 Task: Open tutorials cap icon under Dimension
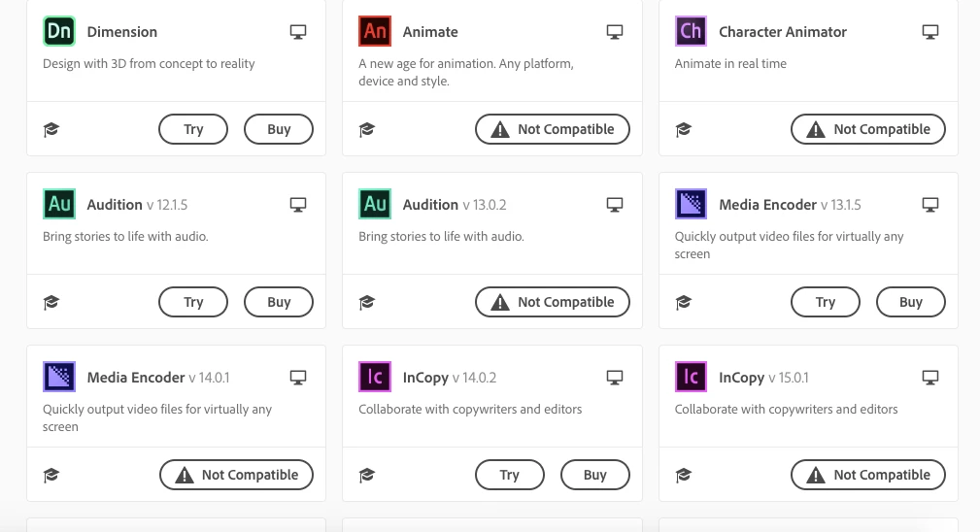tap(51, 129)
